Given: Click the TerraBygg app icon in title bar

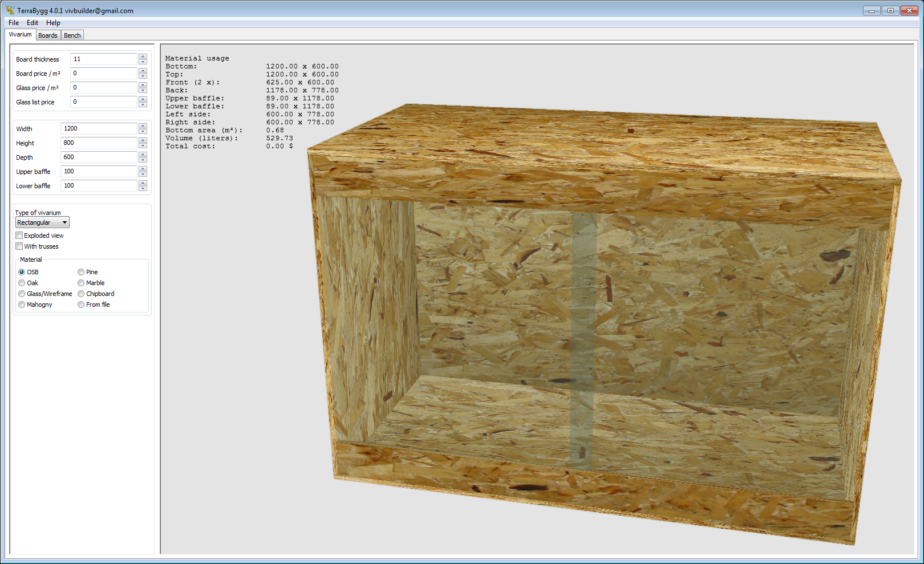Looking at the screenshot, I should (x=10, y=10).
